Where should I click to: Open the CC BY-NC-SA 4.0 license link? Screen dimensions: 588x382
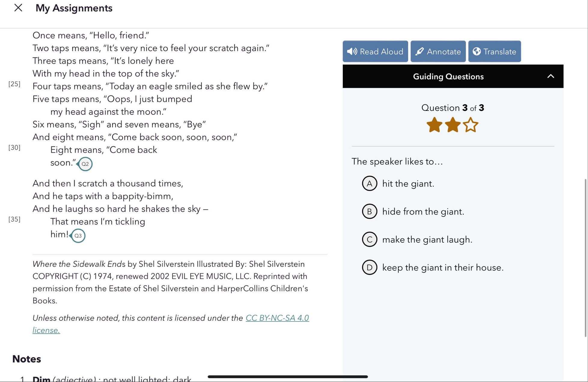(277, 318)
